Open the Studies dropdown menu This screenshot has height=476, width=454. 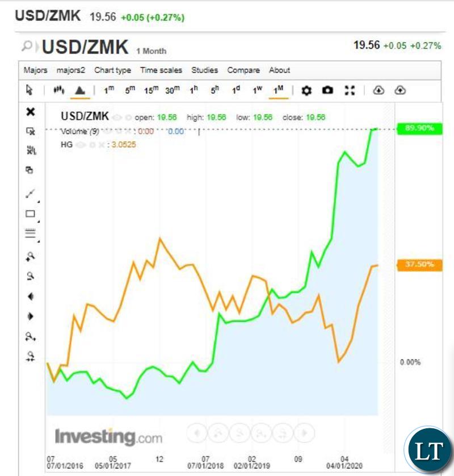(204, 70)
